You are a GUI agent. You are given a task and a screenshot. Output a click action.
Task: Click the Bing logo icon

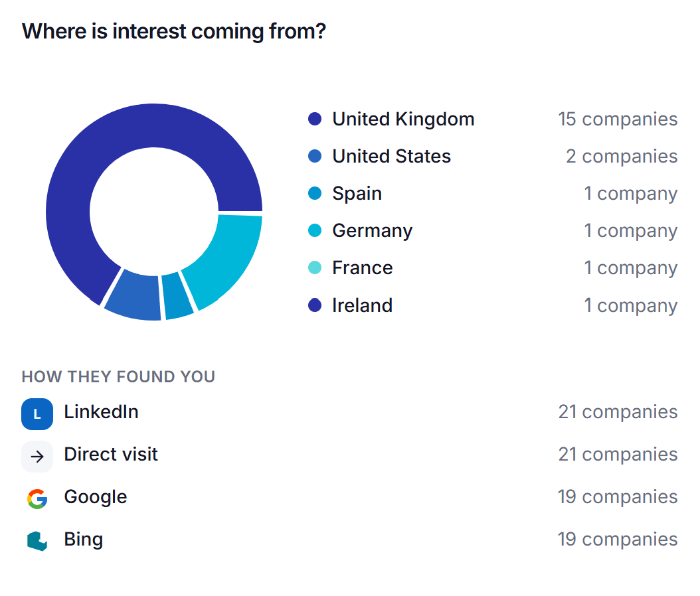(37, 541)
